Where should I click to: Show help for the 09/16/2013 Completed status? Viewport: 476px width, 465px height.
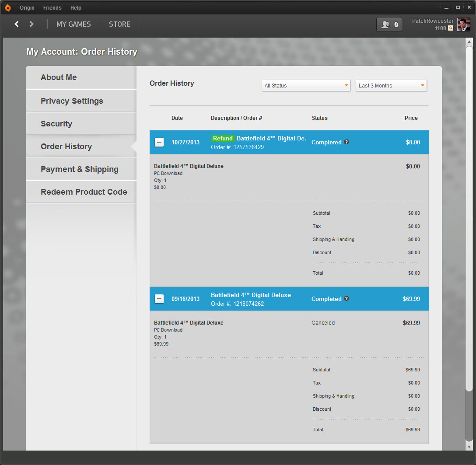(x=346, y=298)
